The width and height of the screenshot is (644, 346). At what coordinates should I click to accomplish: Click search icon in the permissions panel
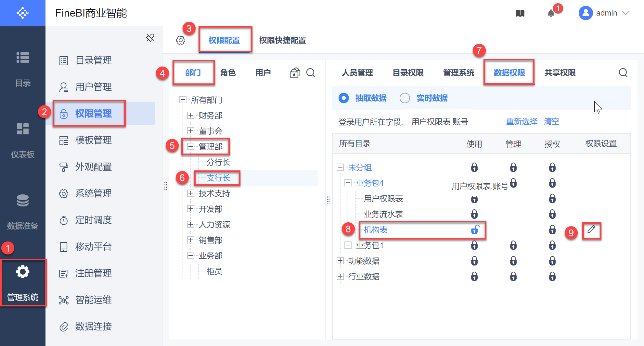click(x=623, y=73)
